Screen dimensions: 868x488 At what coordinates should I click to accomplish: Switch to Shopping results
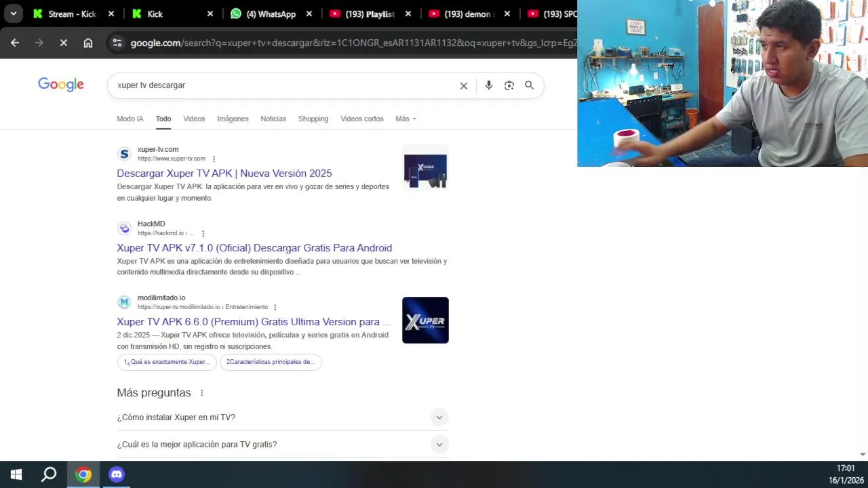[x=313, y=119]
